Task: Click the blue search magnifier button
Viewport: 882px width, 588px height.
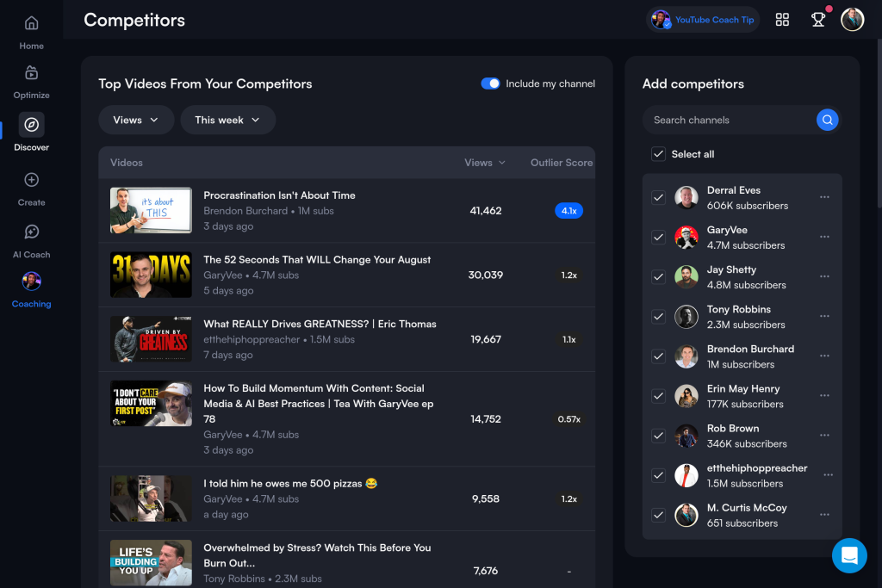Action: 827,120
